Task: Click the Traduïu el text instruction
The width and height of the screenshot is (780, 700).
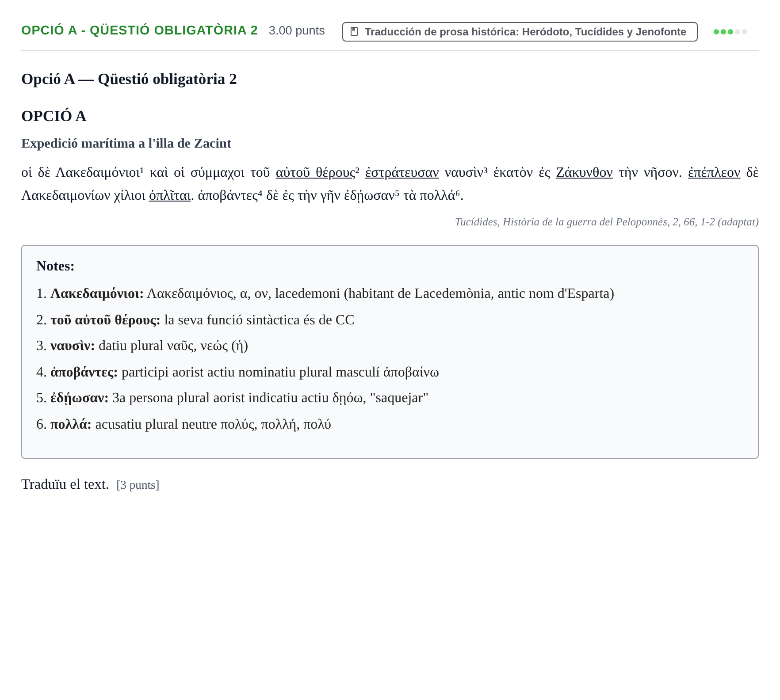Action: point(65,484)
